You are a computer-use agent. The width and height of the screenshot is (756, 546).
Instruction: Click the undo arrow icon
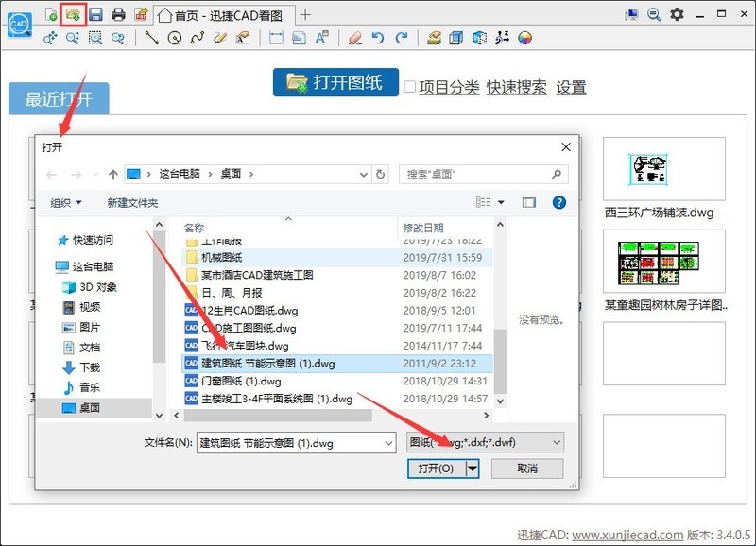[378, 39]
